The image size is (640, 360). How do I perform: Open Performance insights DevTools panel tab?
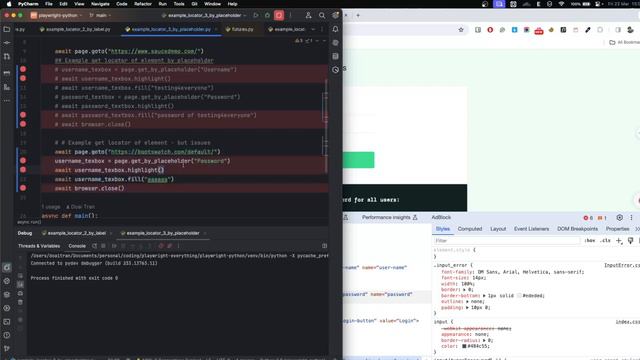click(x=389, y=218)
